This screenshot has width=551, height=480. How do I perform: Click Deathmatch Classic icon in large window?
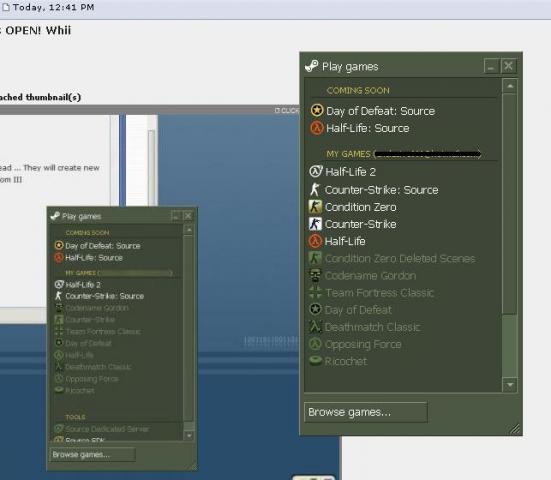pyautogui.click(x=315, y=326)
